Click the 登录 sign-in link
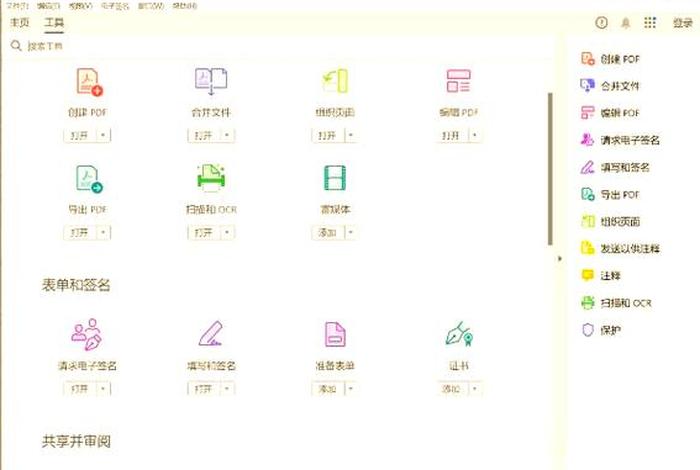 683,23
